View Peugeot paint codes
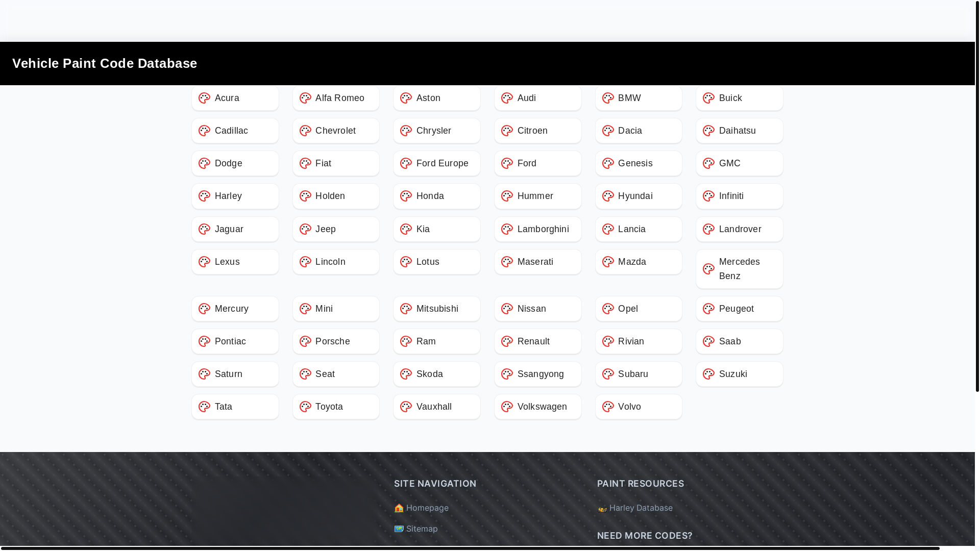The image size is (980, 551). (740, 309)
